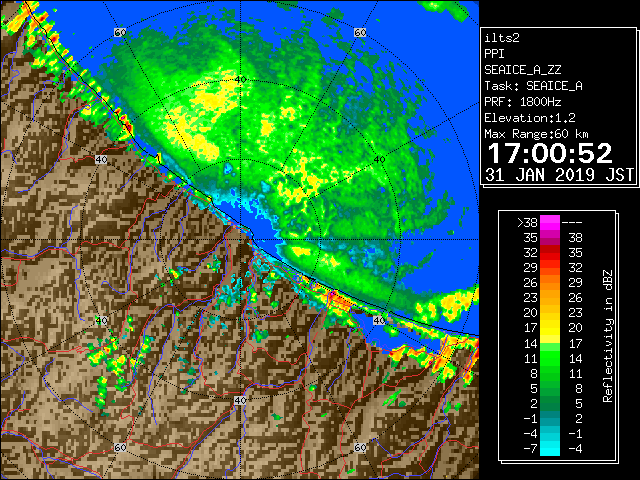Click the 'Task: SEAICE_A' line
The width and height of the screenshot is (640, 480).
pos(533,86)
